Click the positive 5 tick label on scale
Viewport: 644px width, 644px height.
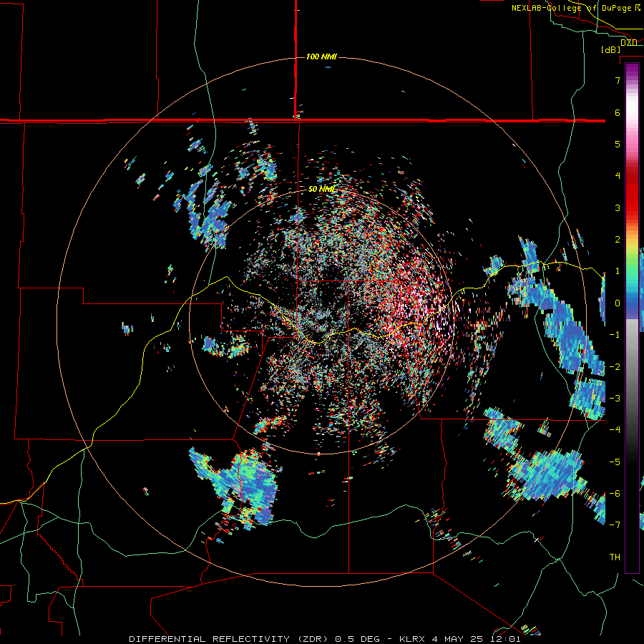(618, 144)
